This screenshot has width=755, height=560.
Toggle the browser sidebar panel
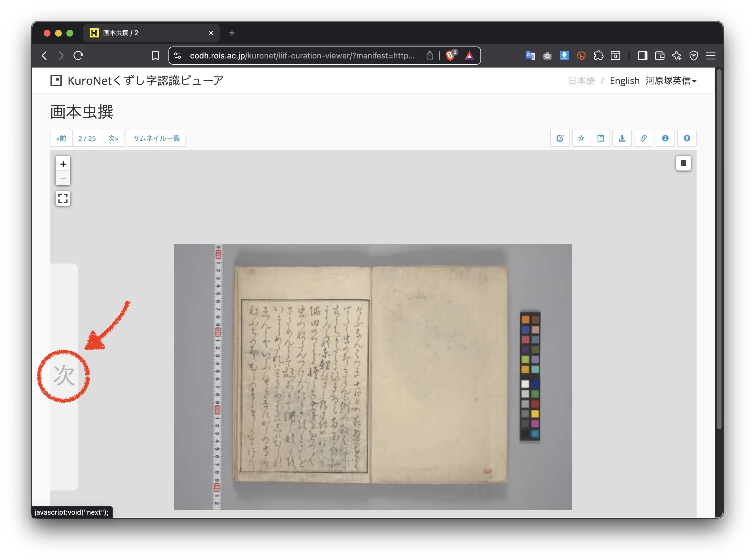pos(642,56)
